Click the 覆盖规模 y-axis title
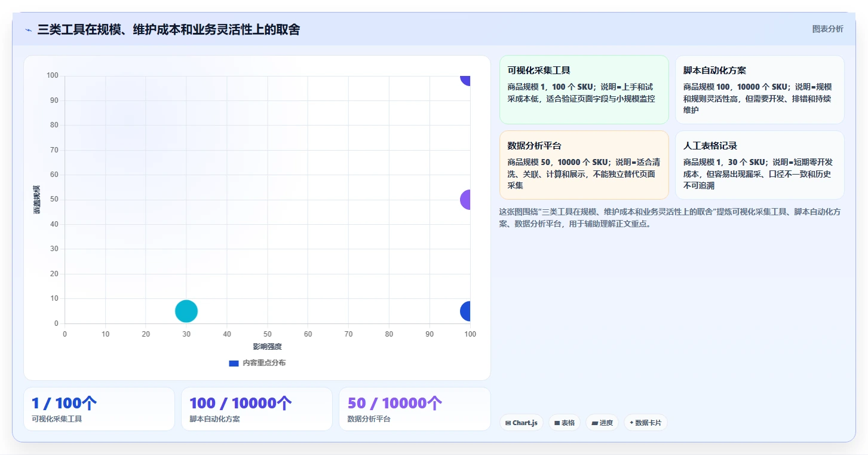The width and height of the screenshot is (868, 455). [x=37, y=200]
